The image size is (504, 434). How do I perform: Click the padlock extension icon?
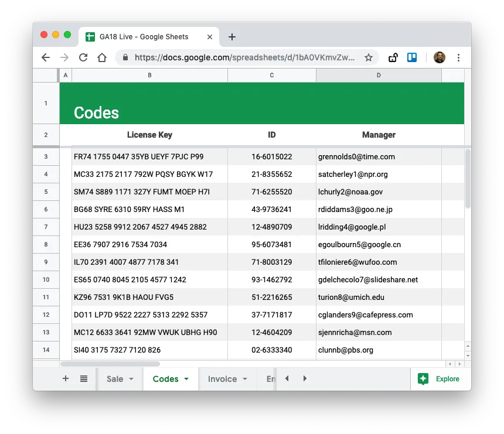pyautogui.click(x=393, y=57)
